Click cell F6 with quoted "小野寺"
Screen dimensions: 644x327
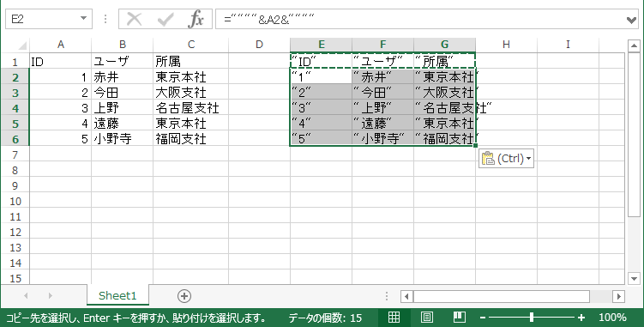(382, 139)
